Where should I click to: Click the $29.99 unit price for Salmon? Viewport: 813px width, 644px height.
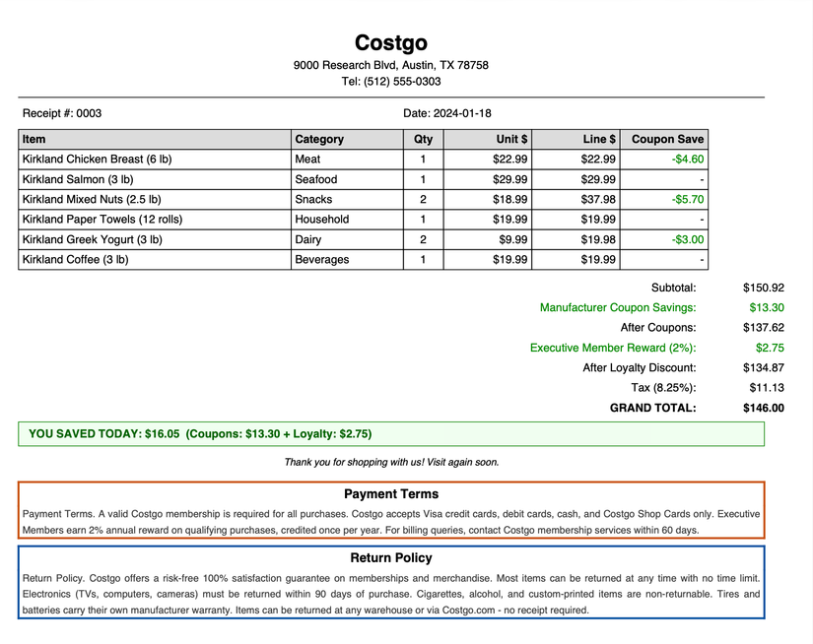509,179
